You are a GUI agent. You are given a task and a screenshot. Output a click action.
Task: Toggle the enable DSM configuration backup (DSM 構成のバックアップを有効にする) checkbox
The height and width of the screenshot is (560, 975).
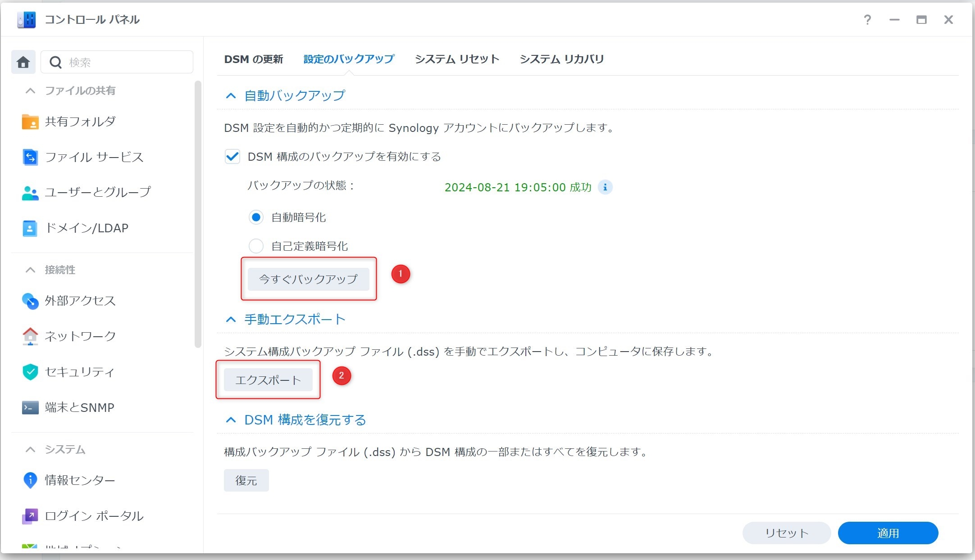(232, 157)
